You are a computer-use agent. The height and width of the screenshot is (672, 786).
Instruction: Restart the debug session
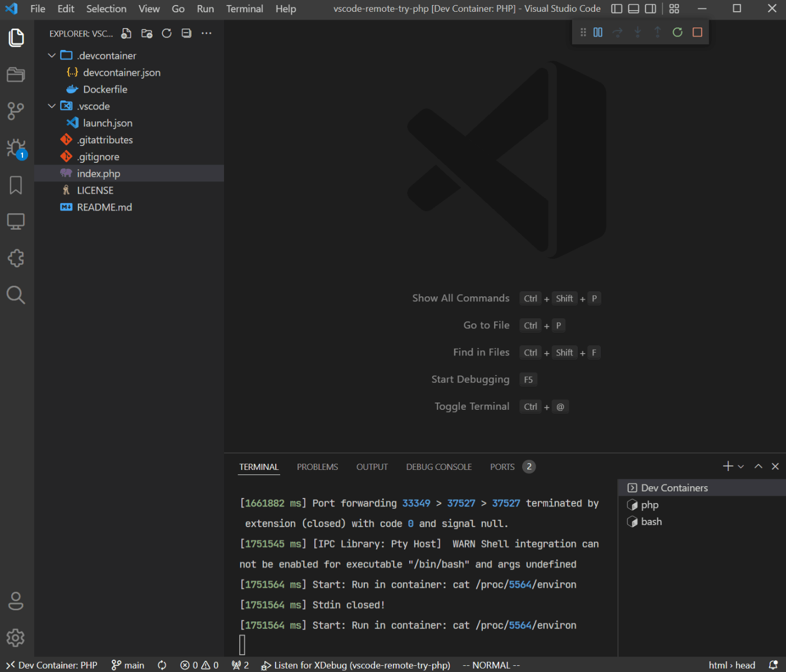point(678,33)
